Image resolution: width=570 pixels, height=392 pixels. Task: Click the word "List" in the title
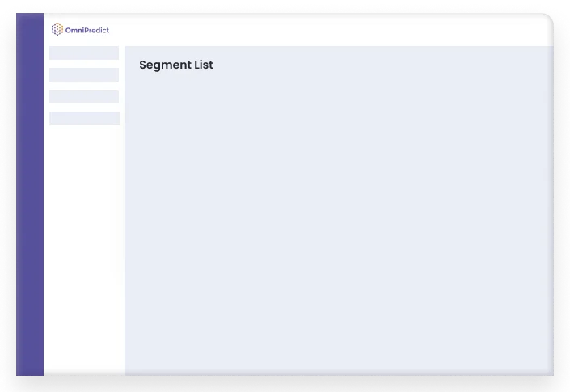click(x=204, y=65)
